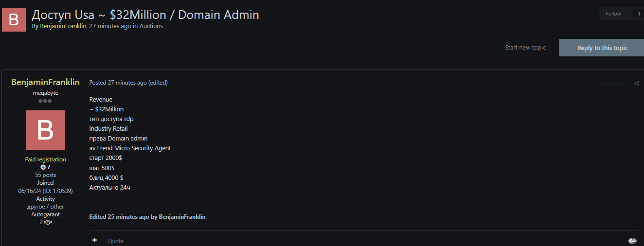
Task: Click the plus multiquote icon
Action: tap(94, 240)
